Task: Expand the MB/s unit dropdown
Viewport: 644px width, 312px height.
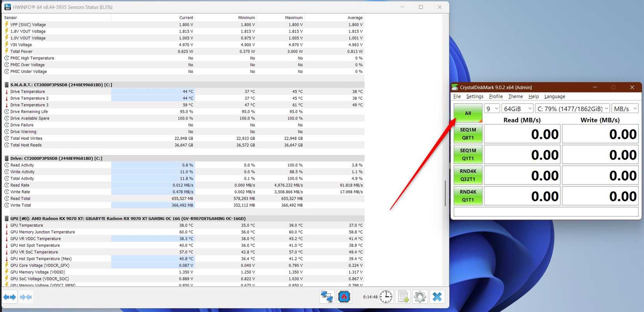Action: [x=625, y=109]
